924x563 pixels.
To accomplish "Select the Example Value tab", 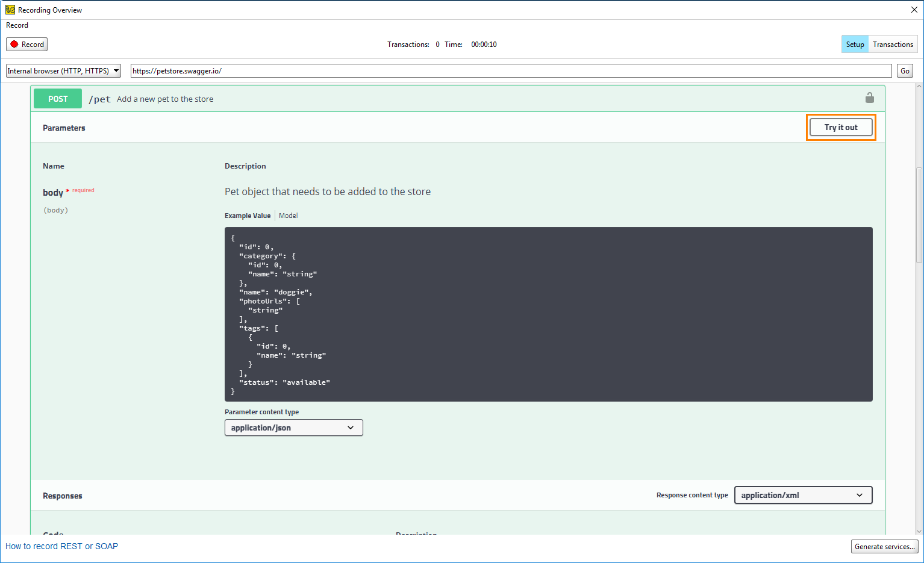I will (248, 216).
